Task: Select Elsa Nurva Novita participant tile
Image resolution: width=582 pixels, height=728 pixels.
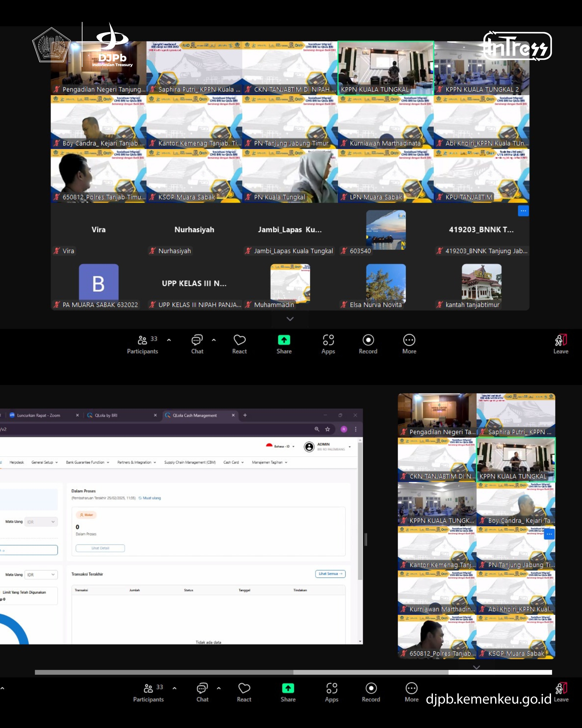Action: 386,283
